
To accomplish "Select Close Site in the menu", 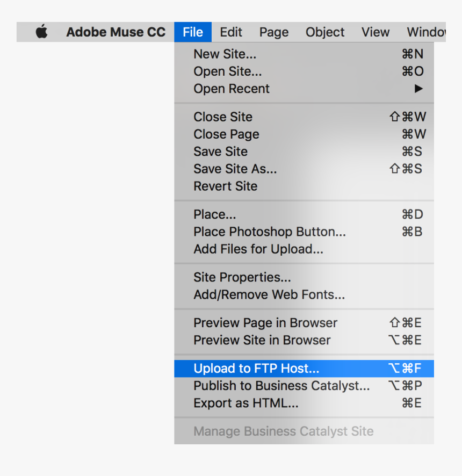I will pyautogui.click(x=223, y=117).
